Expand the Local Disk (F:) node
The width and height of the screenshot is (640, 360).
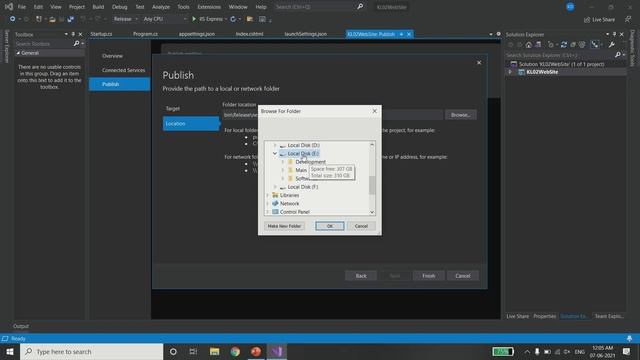(x=275, y=187)
